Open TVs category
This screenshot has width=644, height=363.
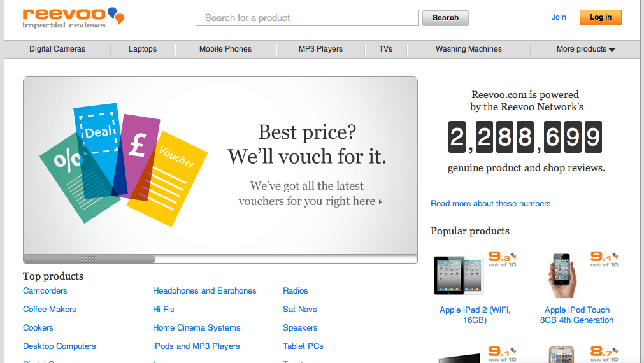pos(385,49)
